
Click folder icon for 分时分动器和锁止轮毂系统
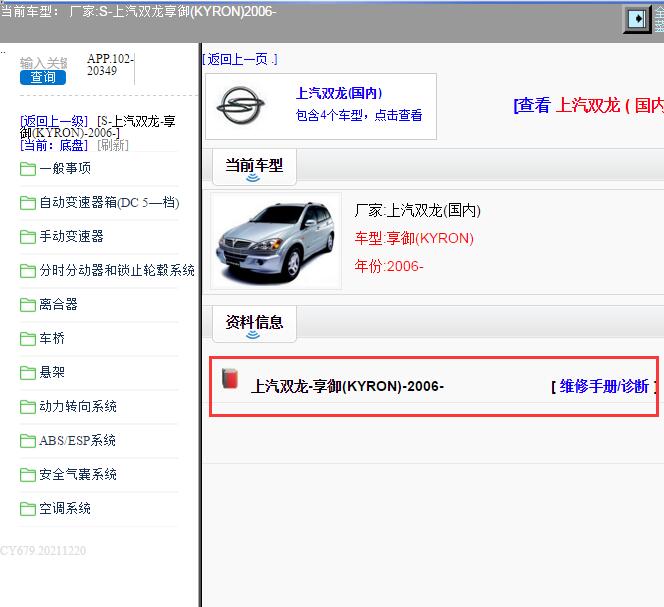click(28, 271)
